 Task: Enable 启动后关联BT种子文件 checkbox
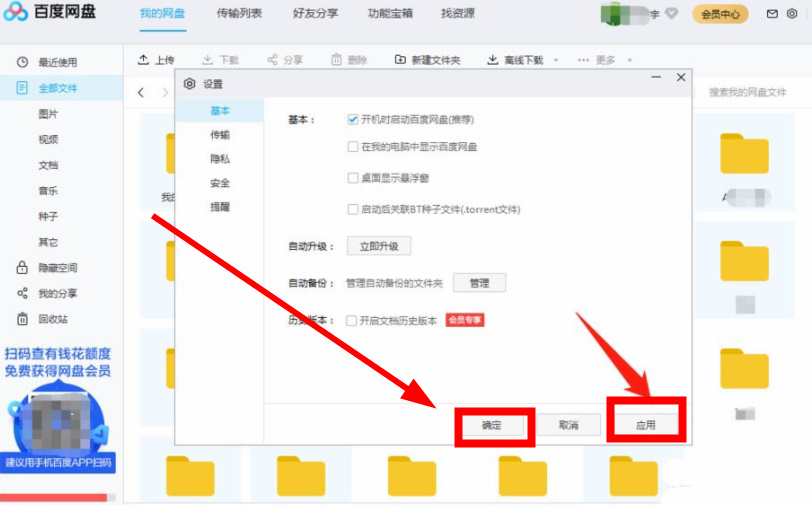click(x=353, y=209)
